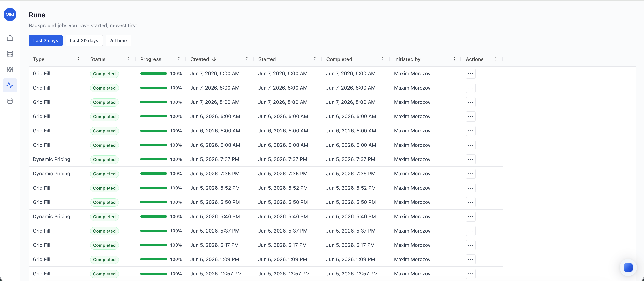Click the Created sort arrow
644x281 pixels.
(x=214, y=59)
